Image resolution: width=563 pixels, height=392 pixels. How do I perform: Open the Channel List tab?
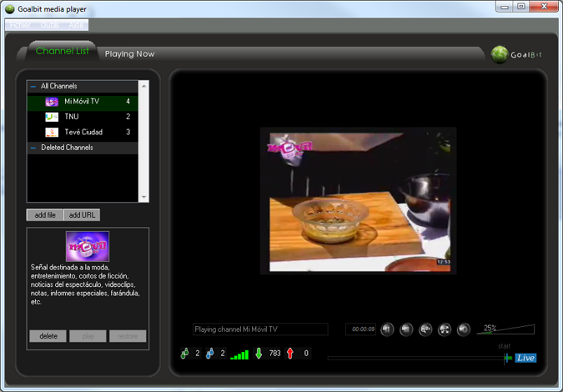click(x=62, y=51)
